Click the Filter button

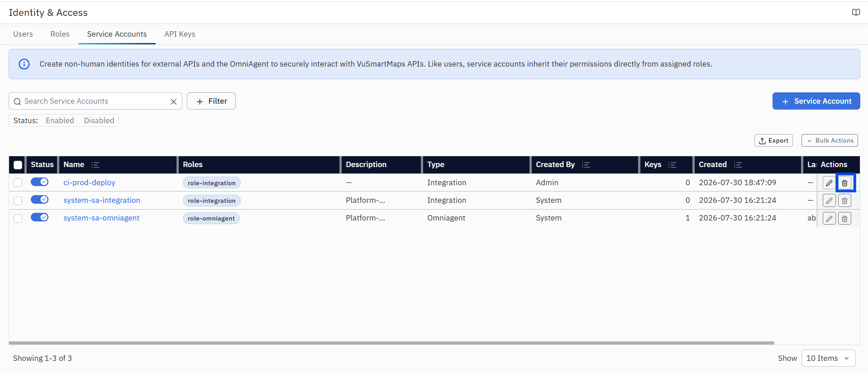pyautogui.click(x=211, y=101)
